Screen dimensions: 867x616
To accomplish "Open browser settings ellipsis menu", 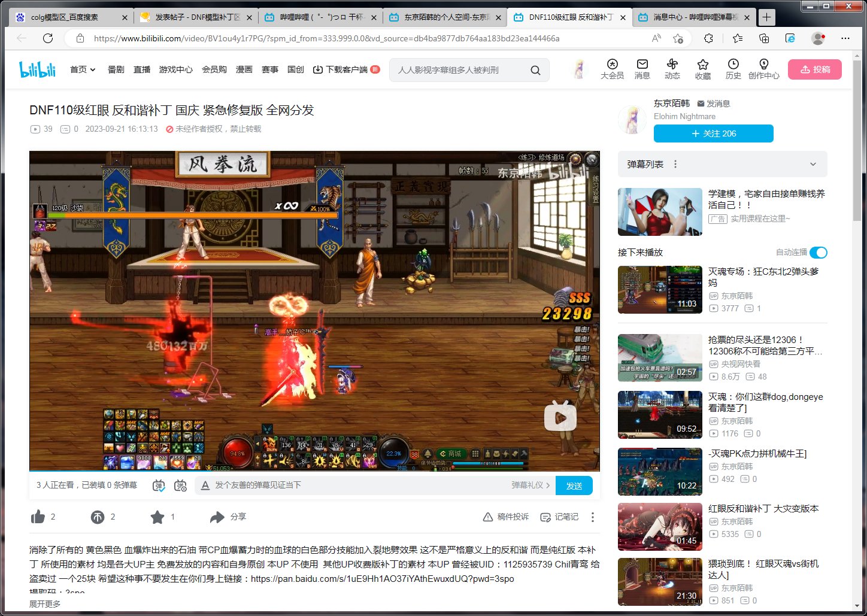I will tap(845, 38).
